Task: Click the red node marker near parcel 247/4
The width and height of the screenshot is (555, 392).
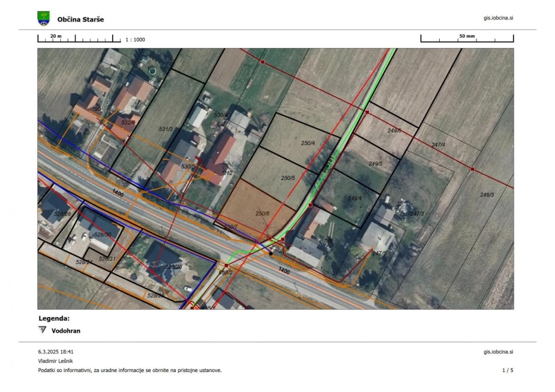Action: click(472, 169)
